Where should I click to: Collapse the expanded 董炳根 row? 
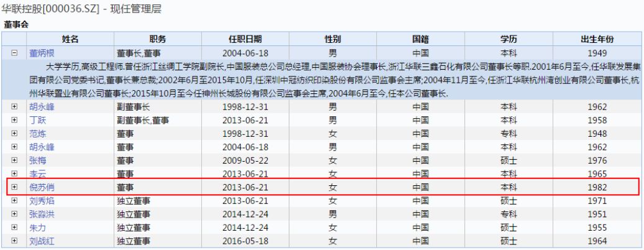pos(14,53)
